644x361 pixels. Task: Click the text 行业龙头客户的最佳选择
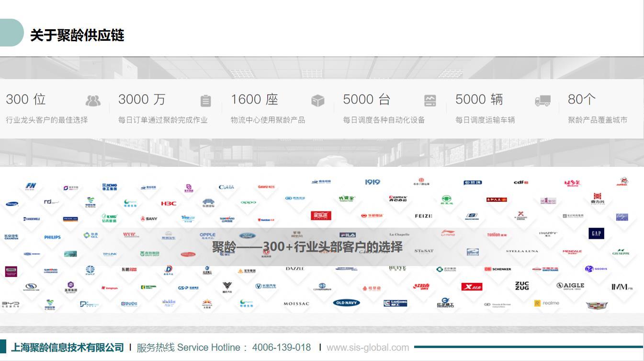point(47,120)
